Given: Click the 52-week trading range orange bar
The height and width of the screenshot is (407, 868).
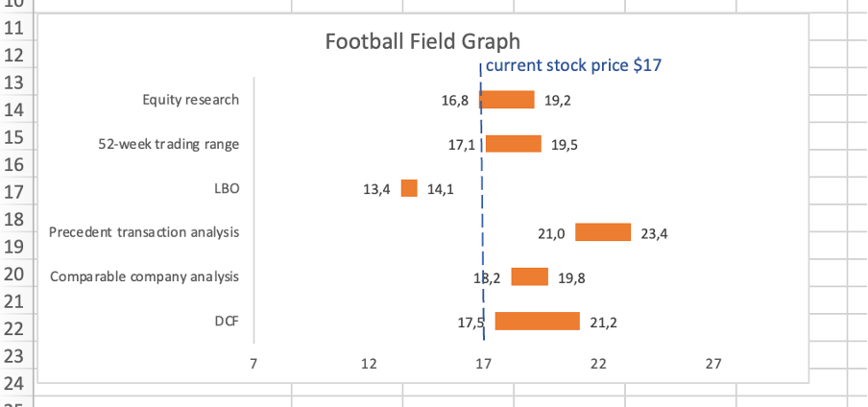Looking at the screenshot, I should coord(514,144).
